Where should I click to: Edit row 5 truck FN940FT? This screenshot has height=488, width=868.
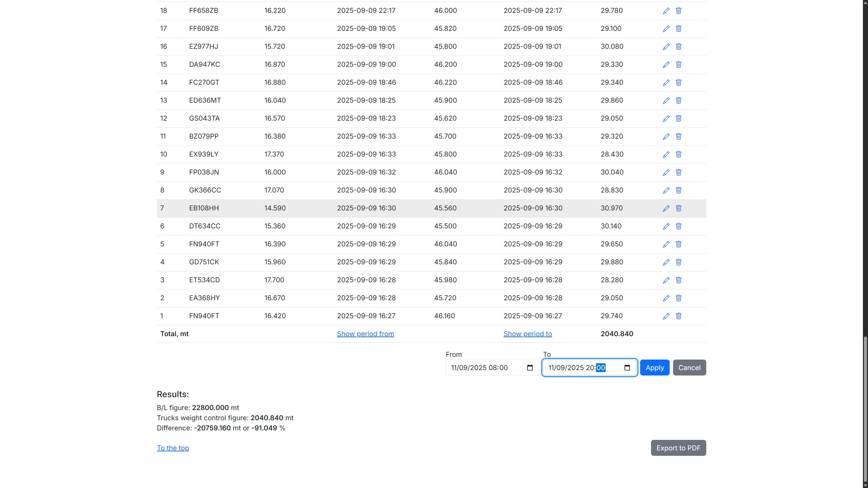[x=666, y=244]
